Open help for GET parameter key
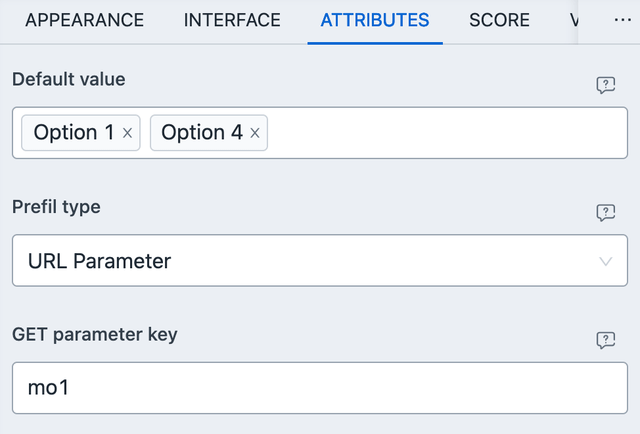 (605, 340)
